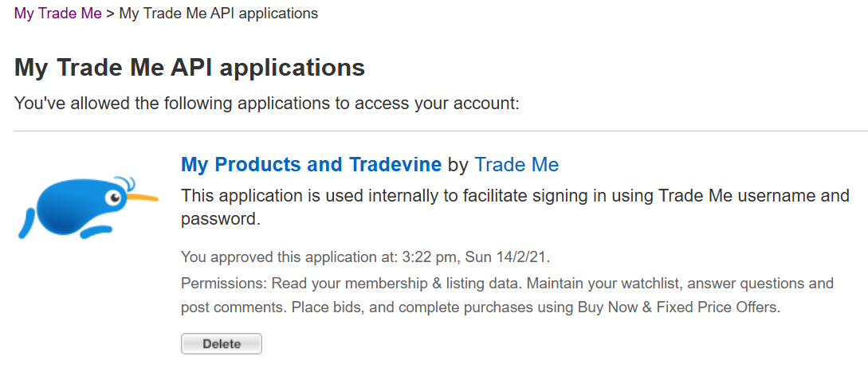Click the current breadcrumb 'My Trade Me API applications'
868x372 pixels.
point(218,14)
